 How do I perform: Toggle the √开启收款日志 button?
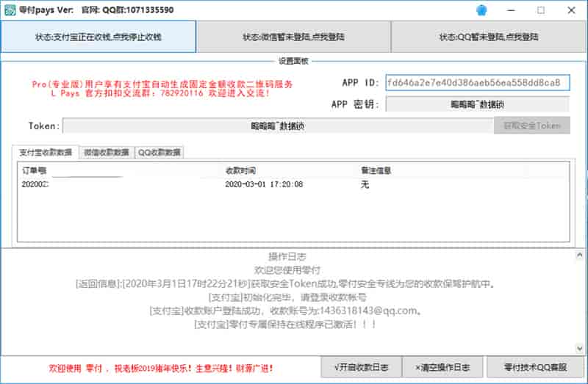[361, 367]
